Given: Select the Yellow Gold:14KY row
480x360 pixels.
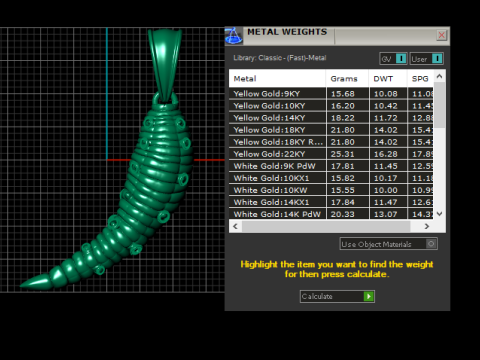Looking at the screenshot, I should coord(331,118).
